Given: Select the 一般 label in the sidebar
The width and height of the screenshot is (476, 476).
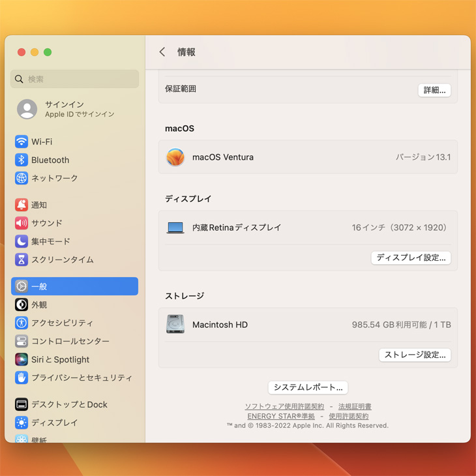Looking at the screenshot, I should click(x=39, y=286).
